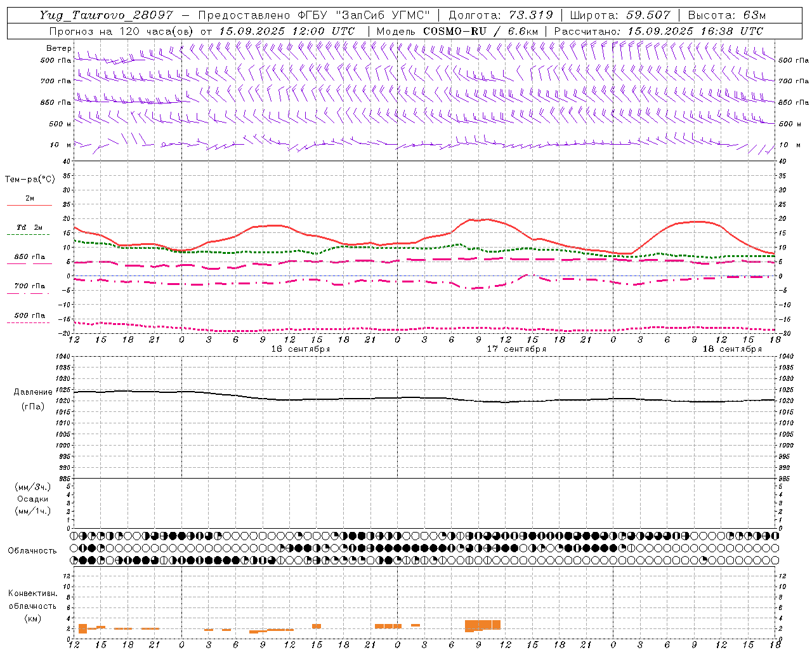The width and height of the screenshot is (812, 650).
Task: Click the (мм/1ч.) precipitation unit label
Action: [x=33, y=511]
